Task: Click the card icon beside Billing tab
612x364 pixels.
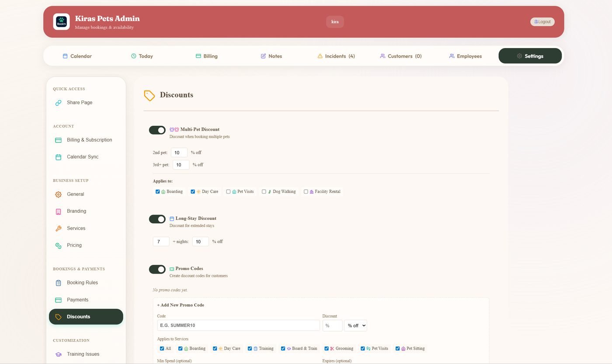Action: click(198, 56)
